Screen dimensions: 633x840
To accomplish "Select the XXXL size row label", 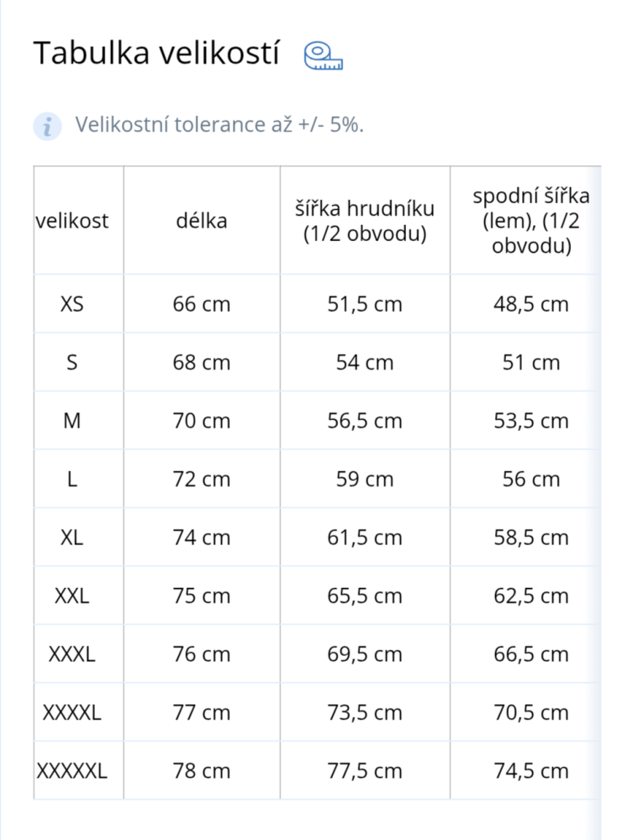I will pyautogui.click(x=72, y=654).
